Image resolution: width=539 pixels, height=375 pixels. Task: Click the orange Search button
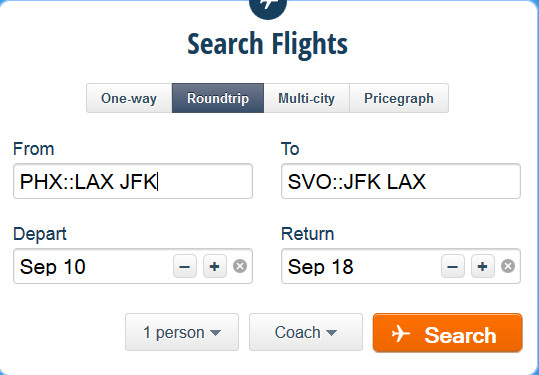coord(448,333)
